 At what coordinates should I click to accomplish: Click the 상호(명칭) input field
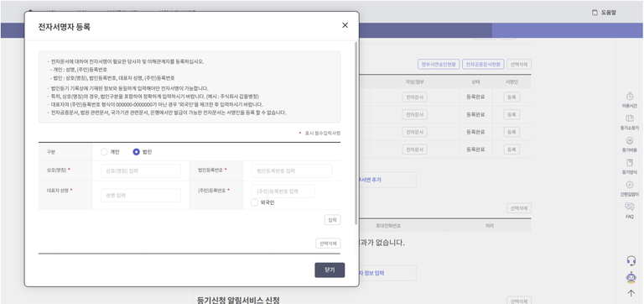pyautogui.click(x=141, y=170)
